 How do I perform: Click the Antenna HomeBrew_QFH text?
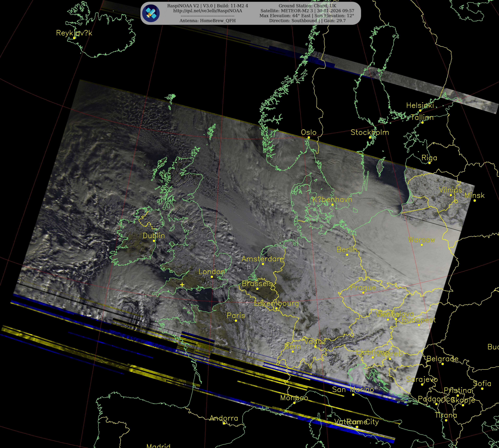207,21
